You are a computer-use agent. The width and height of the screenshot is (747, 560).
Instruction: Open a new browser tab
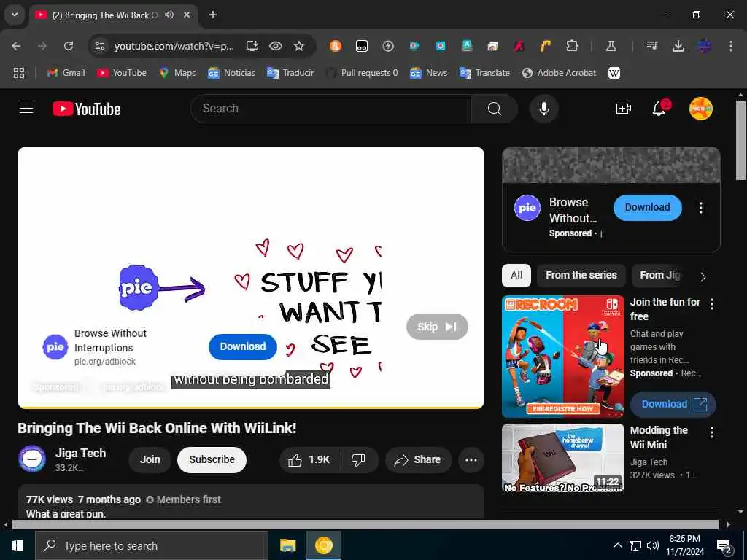[x=213, y=15]
